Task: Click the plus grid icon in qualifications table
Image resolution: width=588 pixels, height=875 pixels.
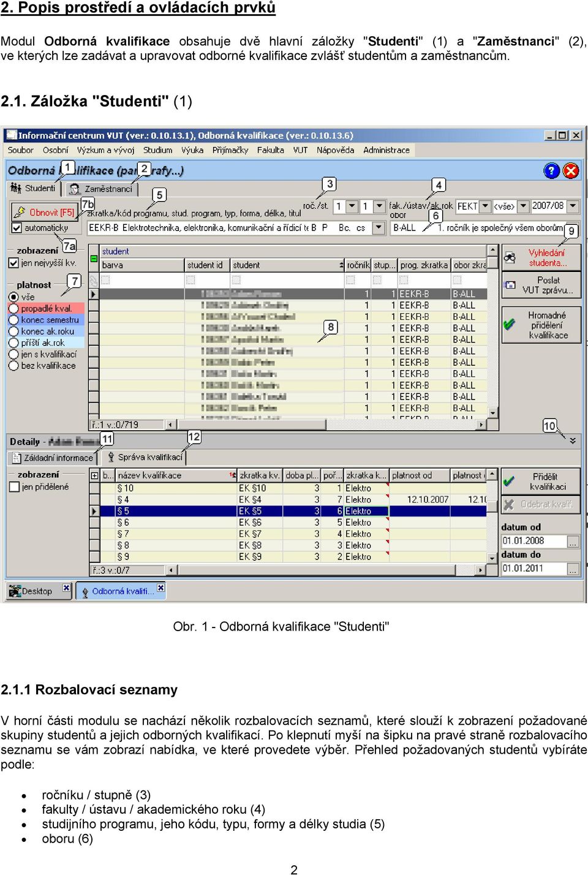Action: point(94,475)
